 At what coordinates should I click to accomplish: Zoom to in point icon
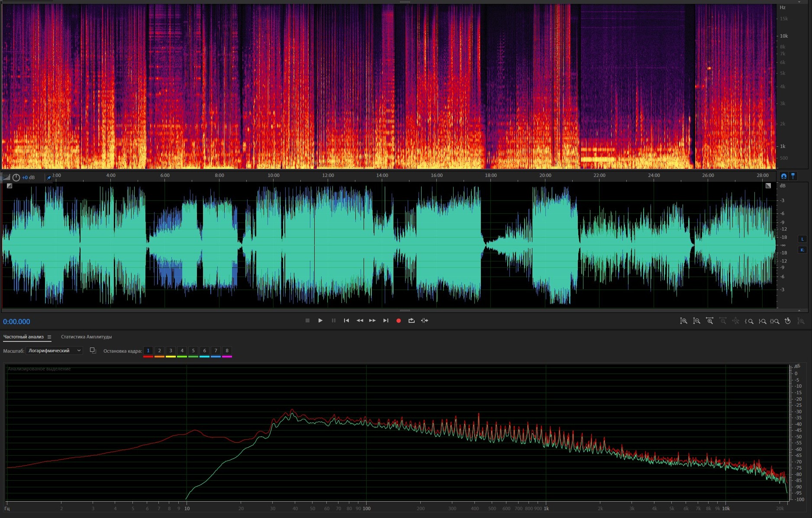point(749,321)
